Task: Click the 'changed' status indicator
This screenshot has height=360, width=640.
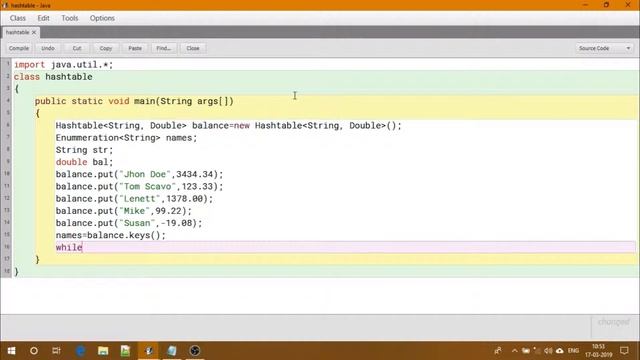Action: pos(613,322)
